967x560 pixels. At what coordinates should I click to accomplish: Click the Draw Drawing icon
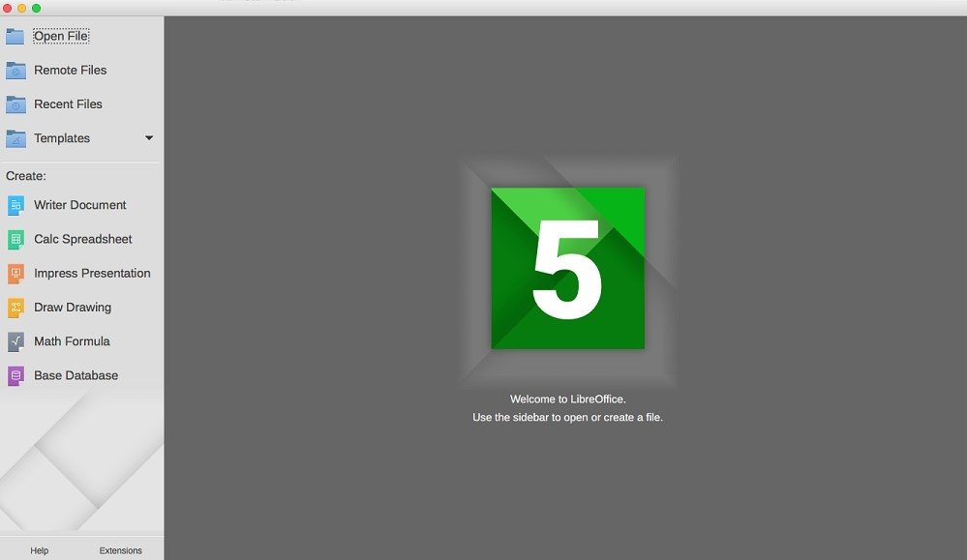click(x=16, y=308)
